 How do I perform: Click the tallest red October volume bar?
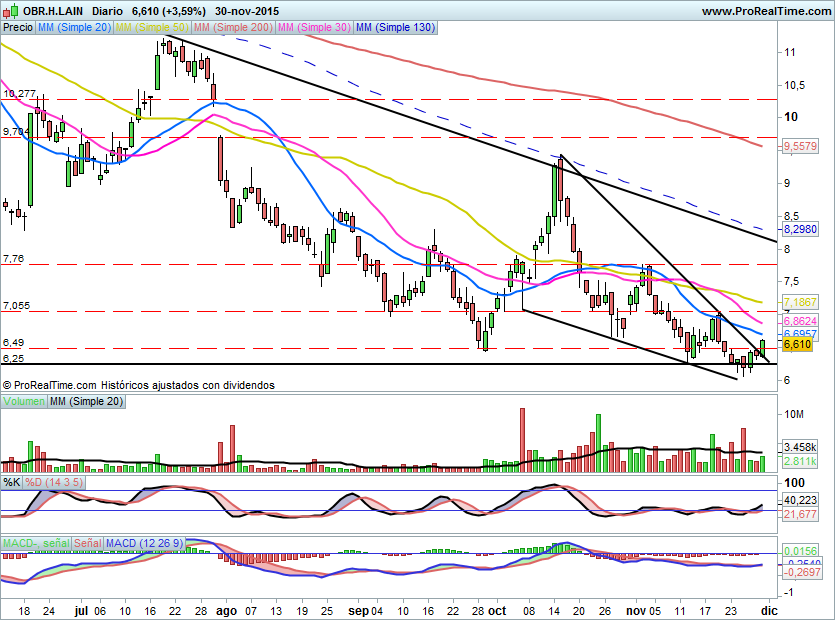[x=522, y=440]
